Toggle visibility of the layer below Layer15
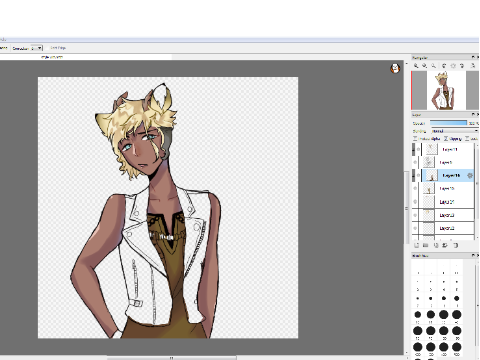Viewport: 480px width, 360px height. [x=415, y=202]
